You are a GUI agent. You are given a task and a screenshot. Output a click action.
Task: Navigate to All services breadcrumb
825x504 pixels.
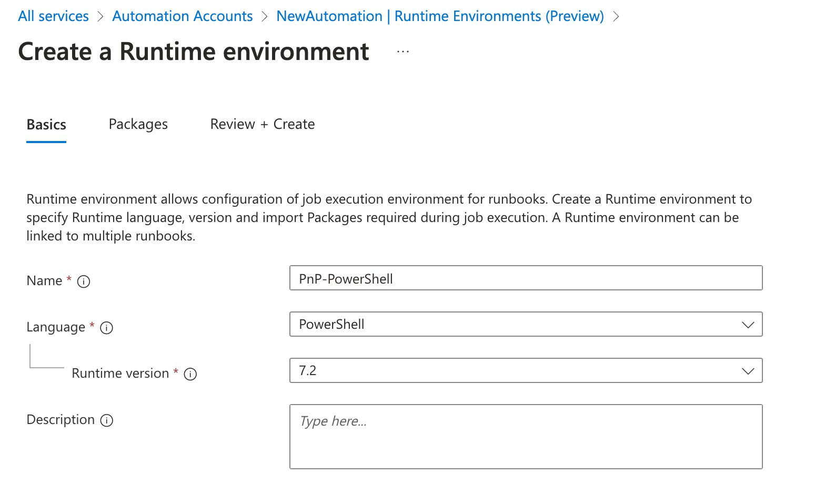click(x=53, y=16)
